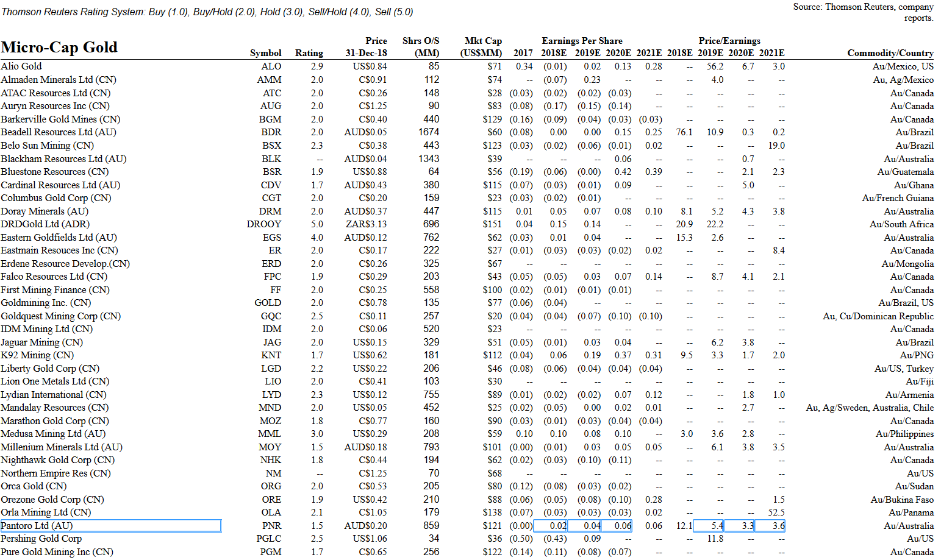Click the "ATAC Resources Ltd (CN)" company name
The image size is (941, 560).
point(55,93)
